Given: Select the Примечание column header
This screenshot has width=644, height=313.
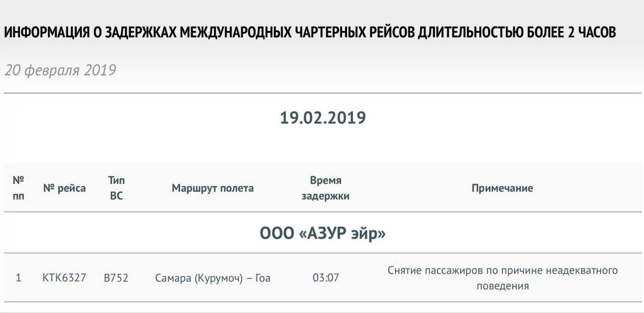Looking at the screenshot, I should point(502,188).
